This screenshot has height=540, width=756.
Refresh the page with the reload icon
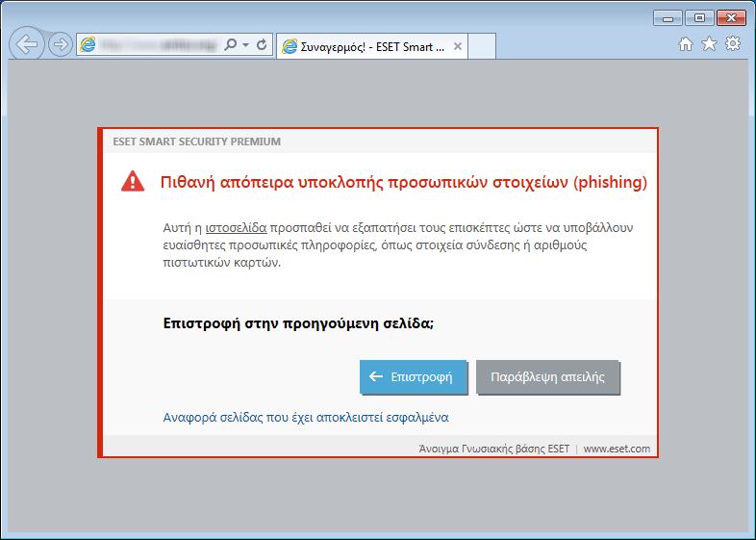(x=262, y=45)
